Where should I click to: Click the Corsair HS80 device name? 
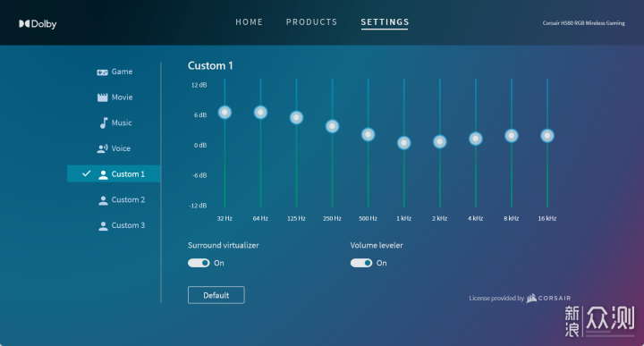tap(583, 23)
